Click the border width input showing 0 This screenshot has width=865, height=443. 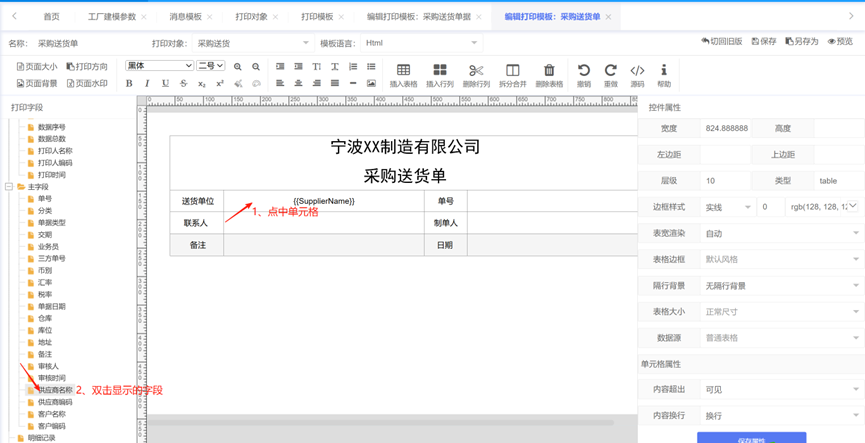tap(771, 207)
